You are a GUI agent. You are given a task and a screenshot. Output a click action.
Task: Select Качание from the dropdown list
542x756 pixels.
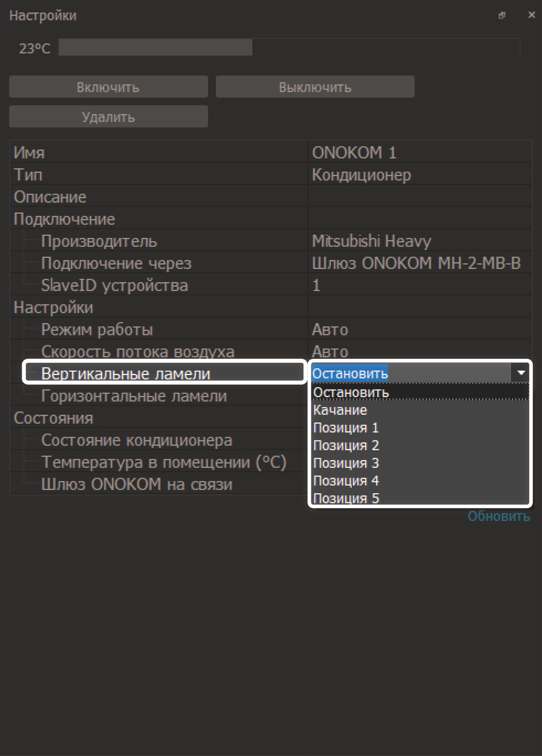(340, 410)
